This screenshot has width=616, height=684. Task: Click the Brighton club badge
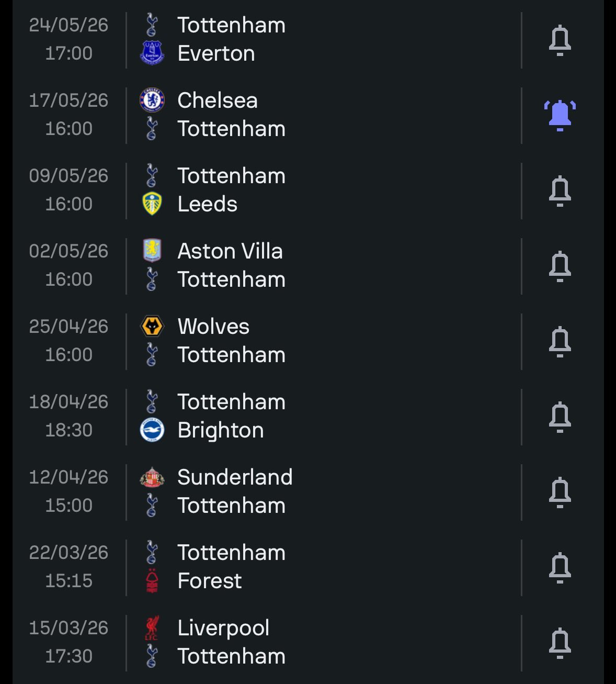[152, 430]
